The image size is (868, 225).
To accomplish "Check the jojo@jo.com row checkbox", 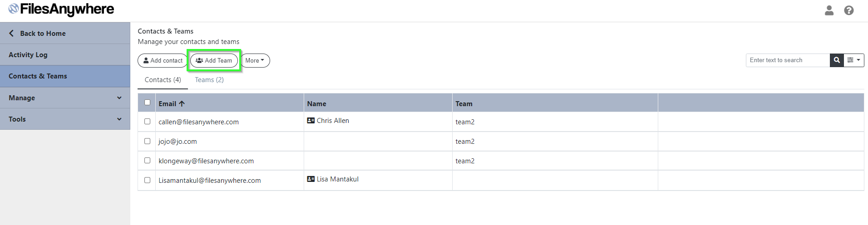I will pos(147,141).
